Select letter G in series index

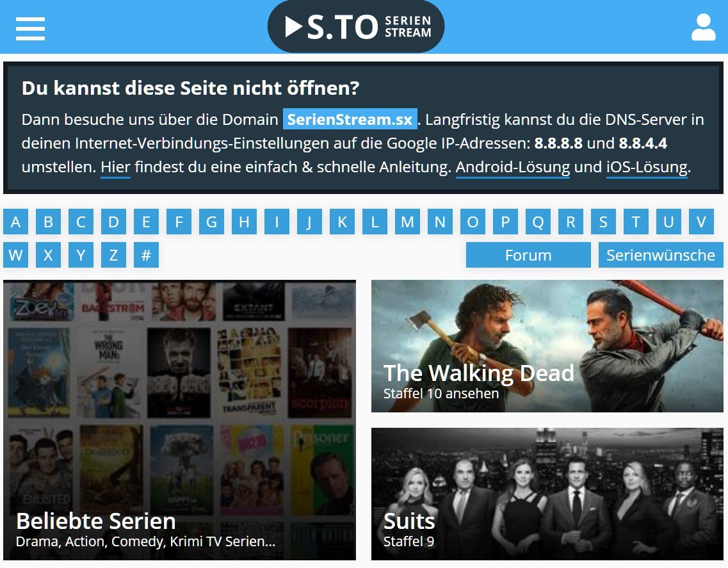pos(212,222)
